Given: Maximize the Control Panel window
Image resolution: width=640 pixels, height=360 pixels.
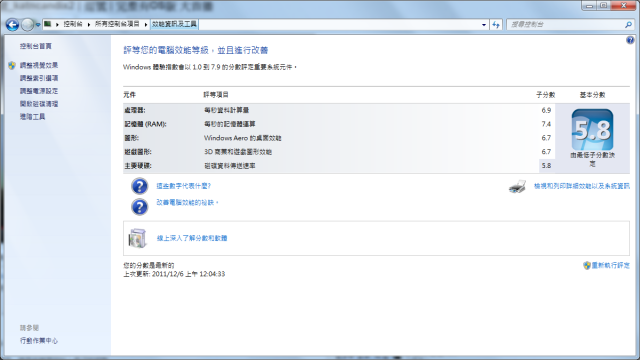Looking at the screenshot, I should pos(603,6).
